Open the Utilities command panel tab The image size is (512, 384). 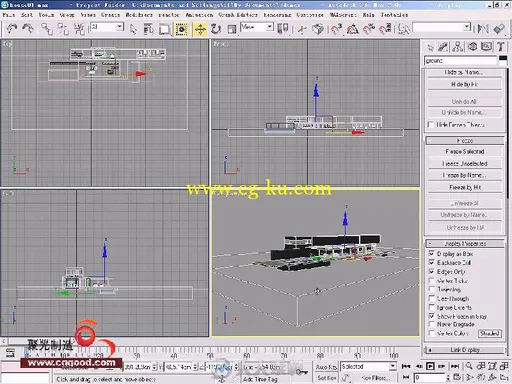(x=501, y=47)
